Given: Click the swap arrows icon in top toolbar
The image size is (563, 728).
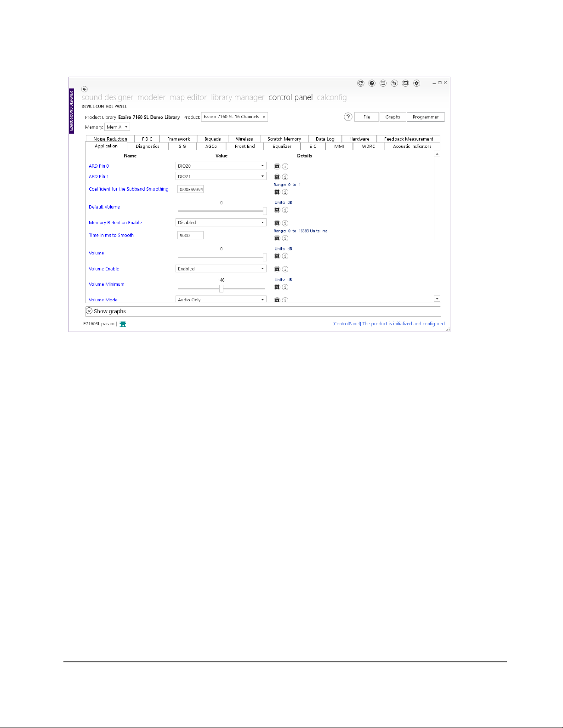Looking at the screenshot, I should (394, 83).
